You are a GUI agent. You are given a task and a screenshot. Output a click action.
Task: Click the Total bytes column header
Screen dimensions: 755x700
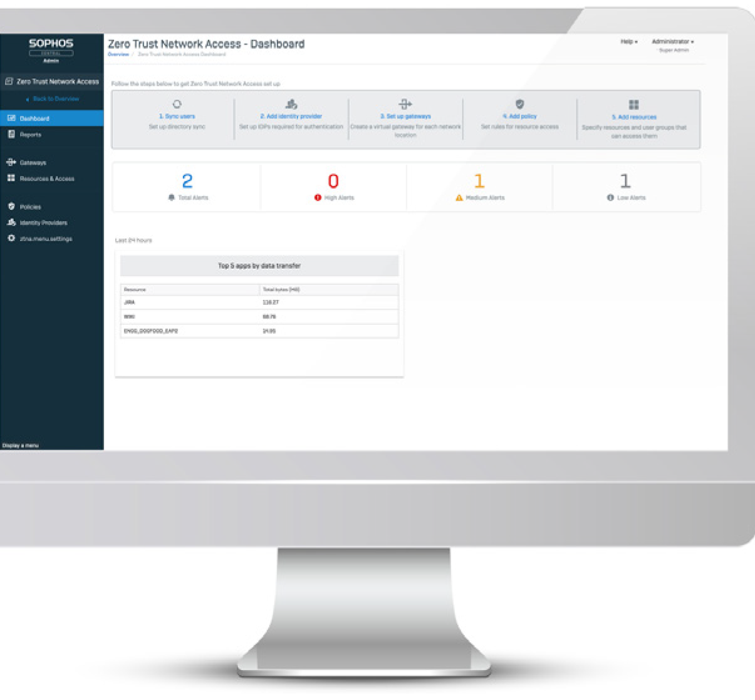pos(281,290)
